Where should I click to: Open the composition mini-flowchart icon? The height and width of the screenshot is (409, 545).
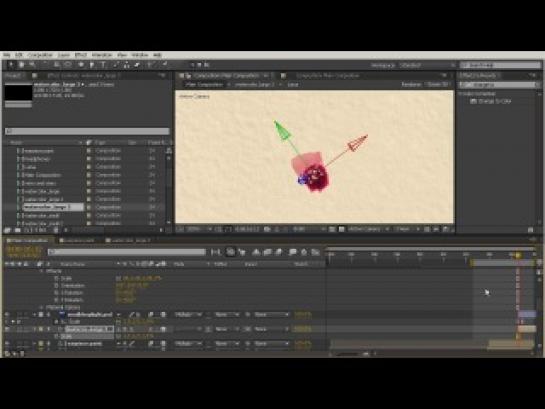(x=216, y=252)
